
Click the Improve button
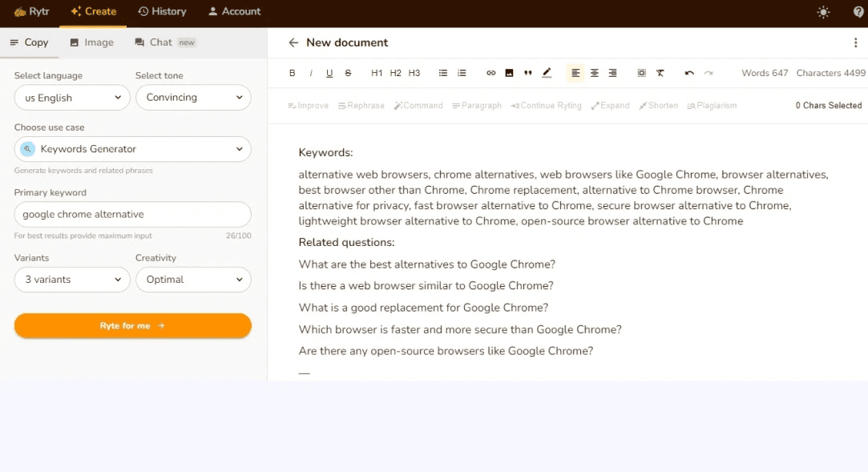(309, 106)
